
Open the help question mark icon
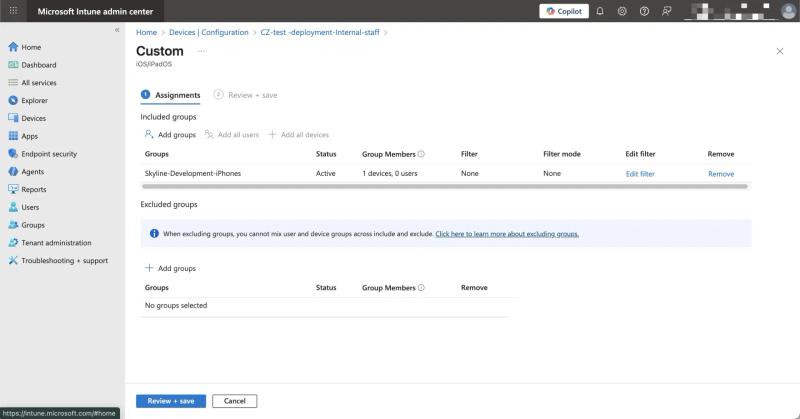pos(644,11)
